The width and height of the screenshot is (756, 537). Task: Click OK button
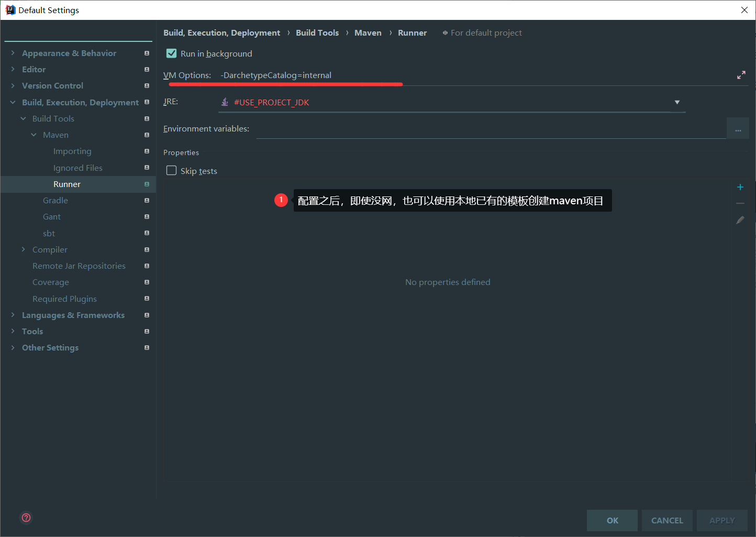[612, 520]
